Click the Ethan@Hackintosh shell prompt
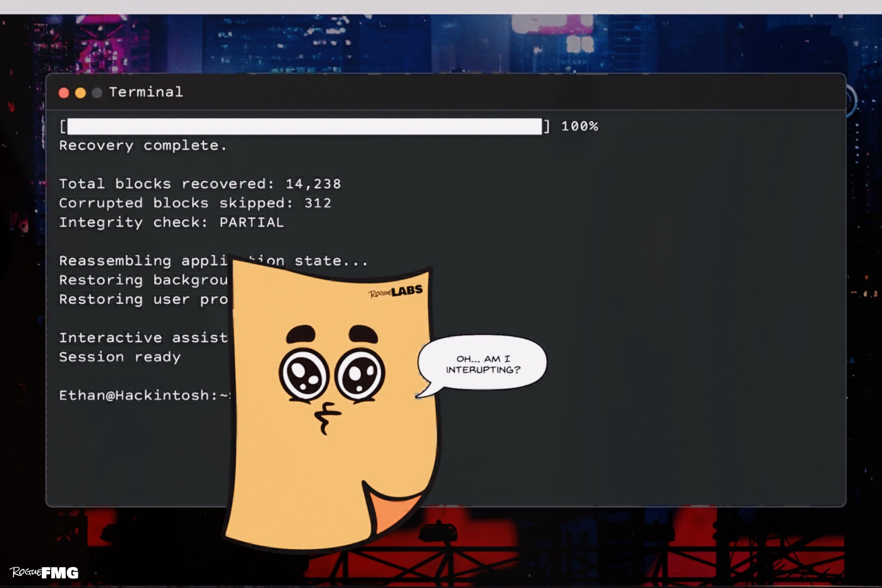882x588 pixels. click(145, 395)
